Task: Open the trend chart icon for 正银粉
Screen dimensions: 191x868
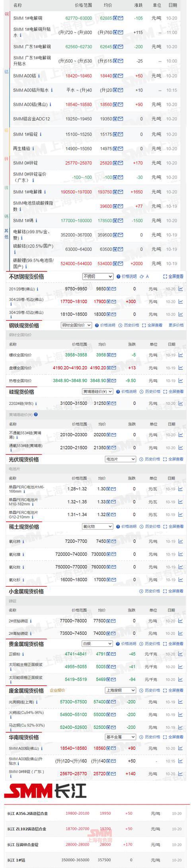Action: 180,654
